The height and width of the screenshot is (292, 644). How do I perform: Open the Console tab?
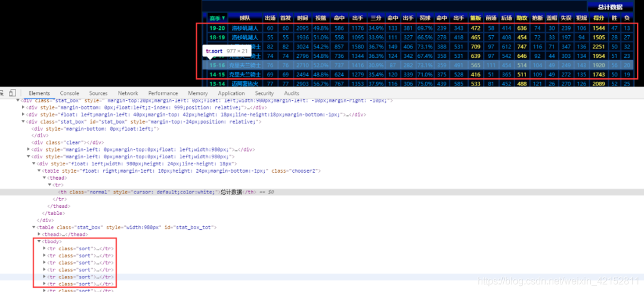coord(69,93)
